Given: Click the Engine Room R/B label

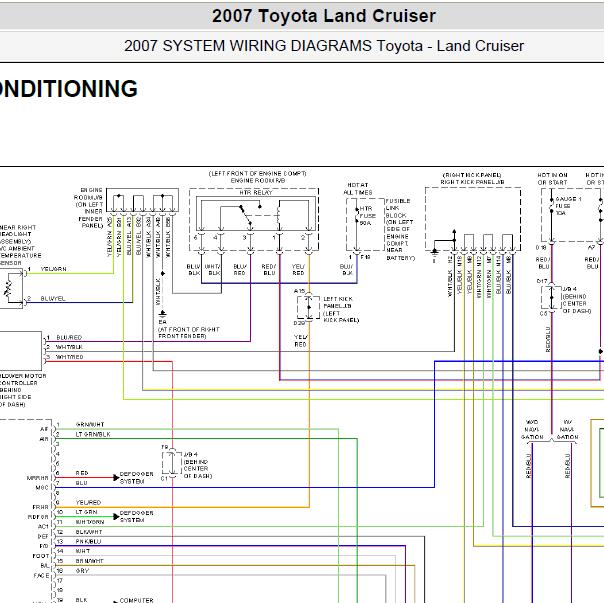Looking at the screenshot, I should point(257,181).
